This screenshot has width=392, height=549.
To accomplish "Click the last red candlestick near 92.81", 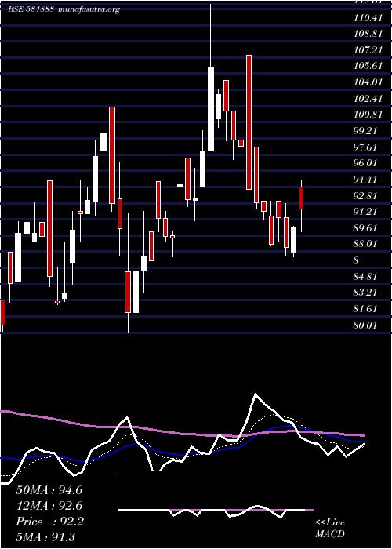I will (x=301, y=198).
